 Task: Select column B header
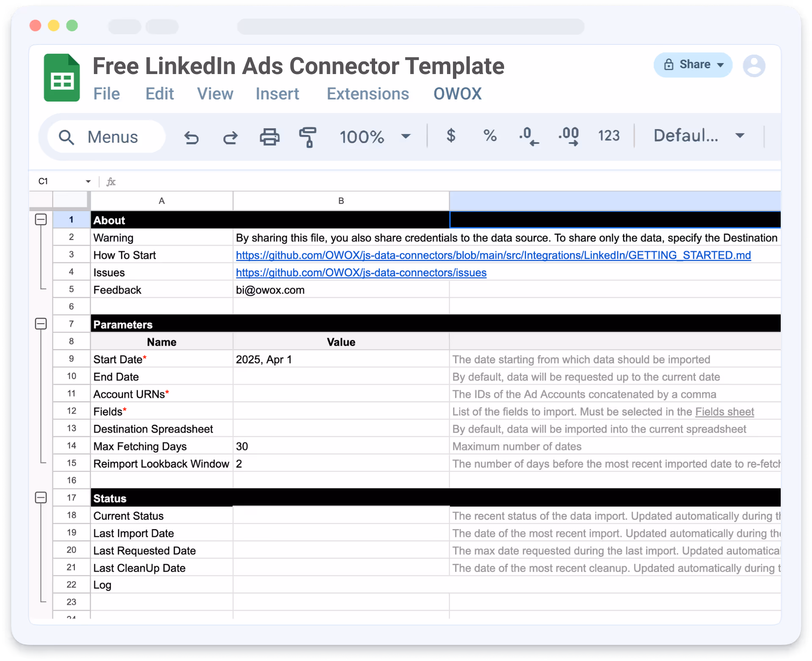click(x=341, y=201)
